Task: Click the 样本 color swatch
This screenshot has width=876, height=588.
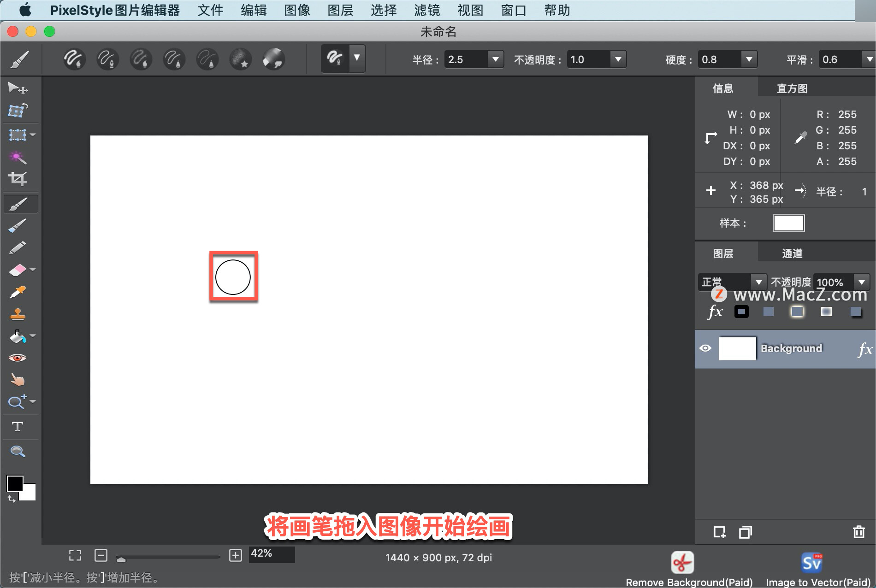Action: click(788, 223)
